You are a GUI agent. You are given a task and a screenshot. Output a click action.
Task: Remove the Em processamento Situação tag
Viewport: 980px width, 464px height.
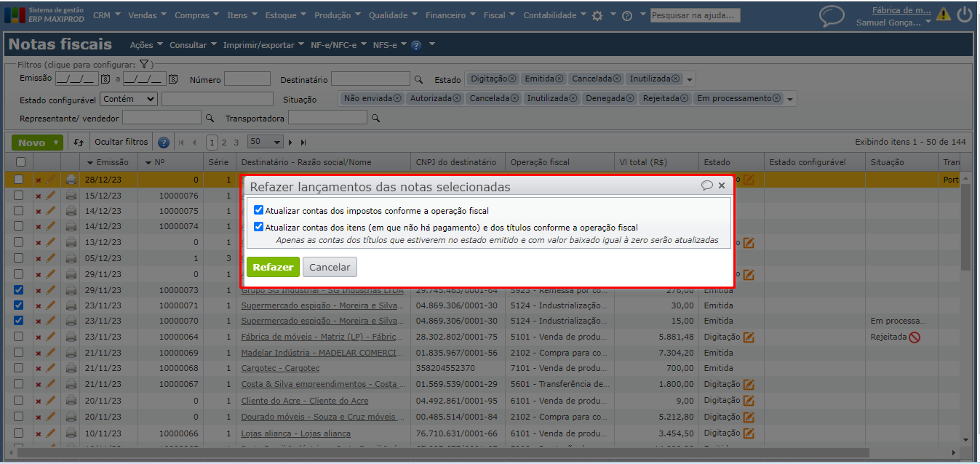click(777, 98)
